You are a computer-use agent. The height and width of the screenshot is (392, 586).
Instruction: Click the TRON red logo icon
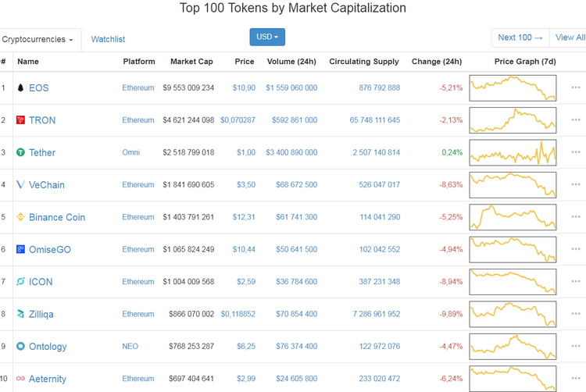(x=20, y=119)
